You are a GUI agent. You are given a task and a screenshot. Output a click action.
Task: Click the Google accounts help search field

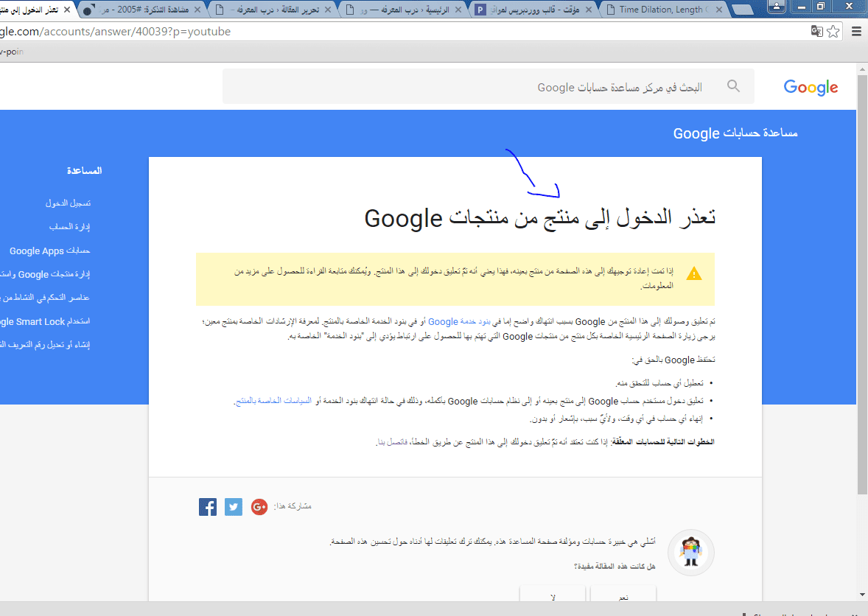[x=489, y=86]
